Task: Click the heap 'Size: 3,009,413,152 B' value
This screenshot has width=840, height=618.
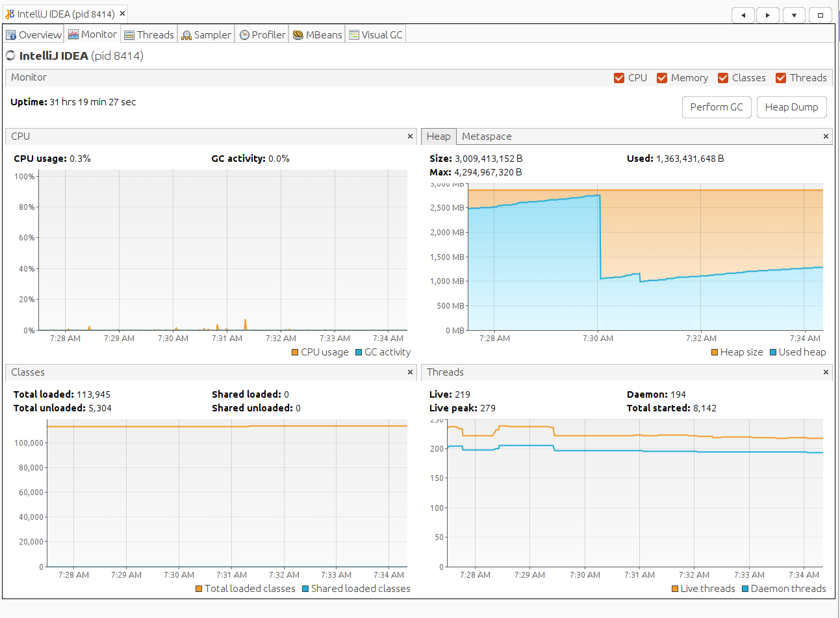Action: [476, 159]
